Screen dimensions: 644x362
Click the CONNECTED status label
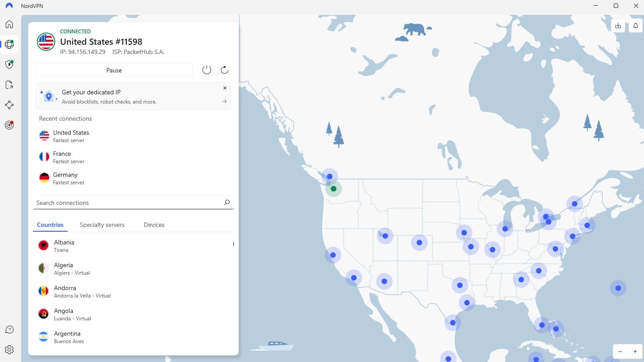[76, 32]
